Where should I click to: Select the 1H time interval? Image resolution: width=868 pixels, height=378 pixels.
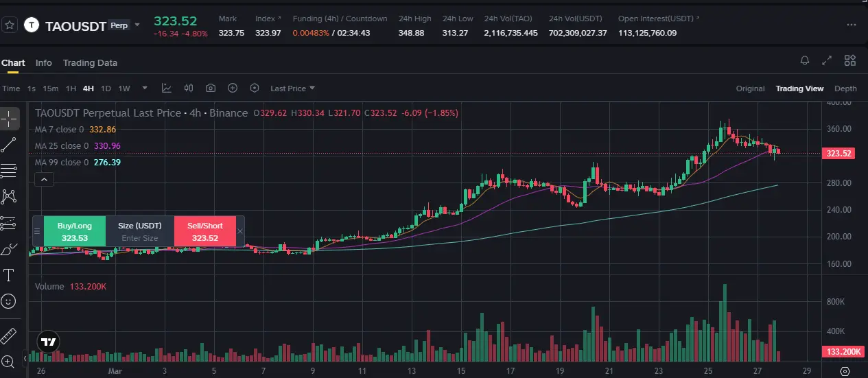coord(71,88)
